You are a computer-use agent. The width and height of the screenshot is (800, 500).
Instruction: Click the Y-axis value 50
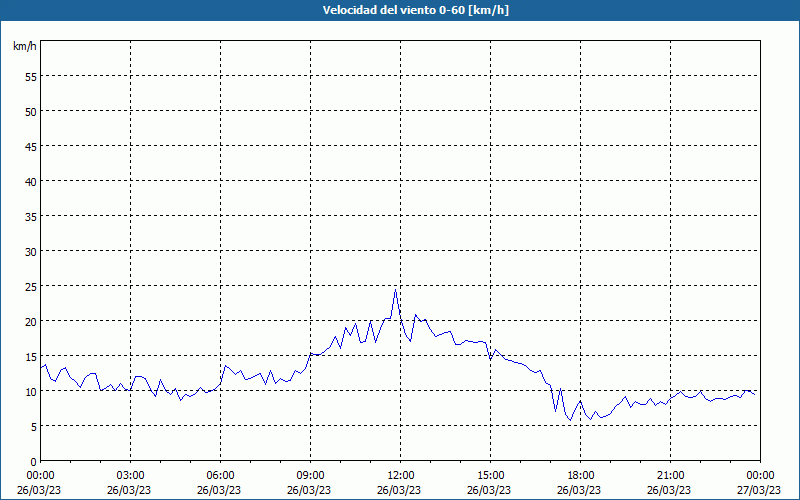click(31, 111)
